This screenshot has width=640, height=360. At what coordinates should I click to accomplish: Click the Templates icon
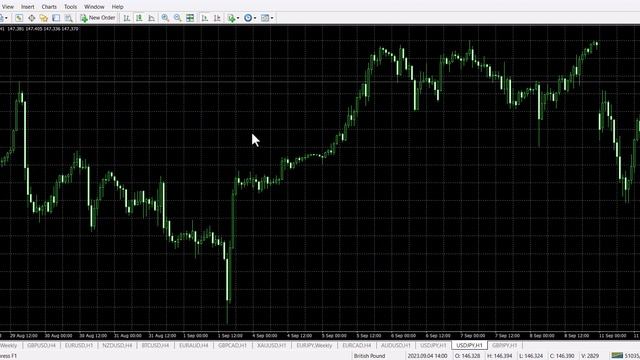(265, 18)
